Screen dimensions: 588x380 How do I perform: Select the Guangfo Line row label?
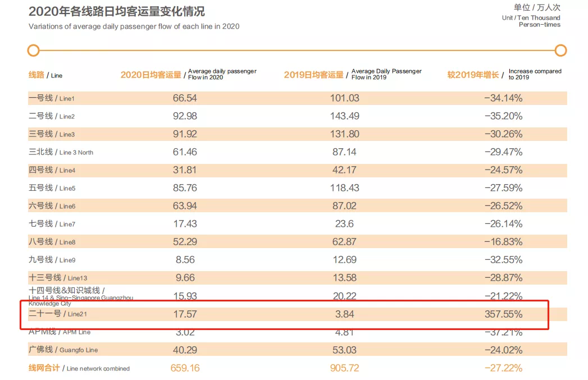63,350
